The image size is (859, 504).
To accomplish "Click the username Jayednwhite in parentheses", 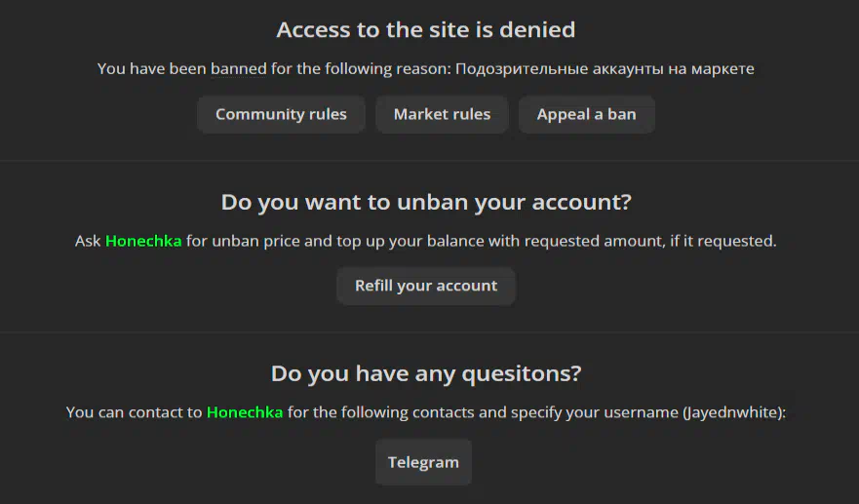I will pos(732,412).
